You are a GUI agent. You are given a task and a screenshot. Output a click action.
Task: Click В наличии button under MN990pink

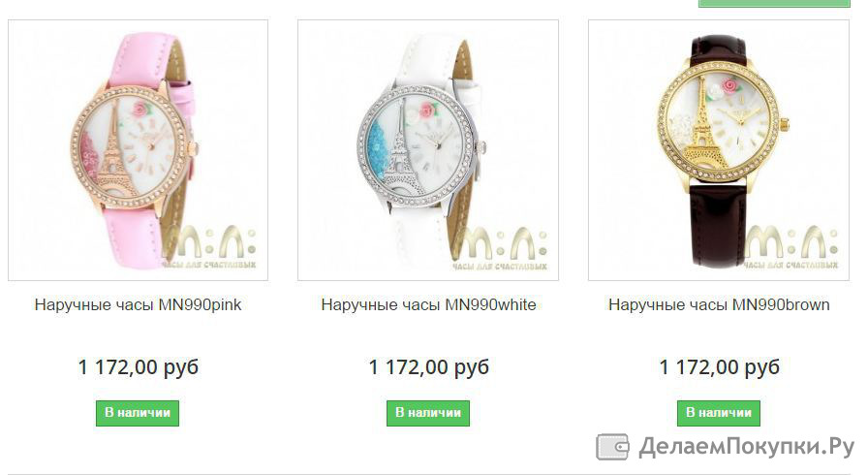point(138,413)
